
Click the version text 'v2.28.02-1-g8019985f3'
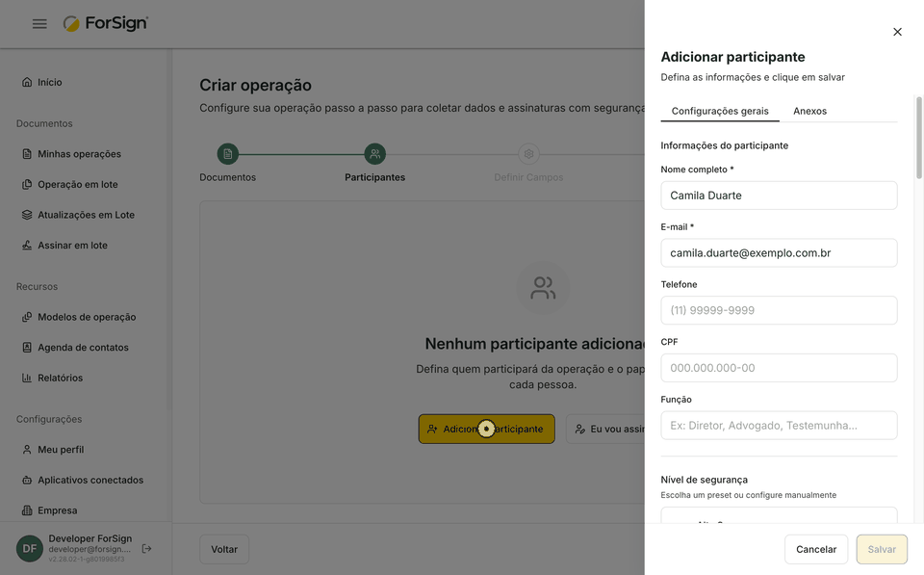[87, 559]
